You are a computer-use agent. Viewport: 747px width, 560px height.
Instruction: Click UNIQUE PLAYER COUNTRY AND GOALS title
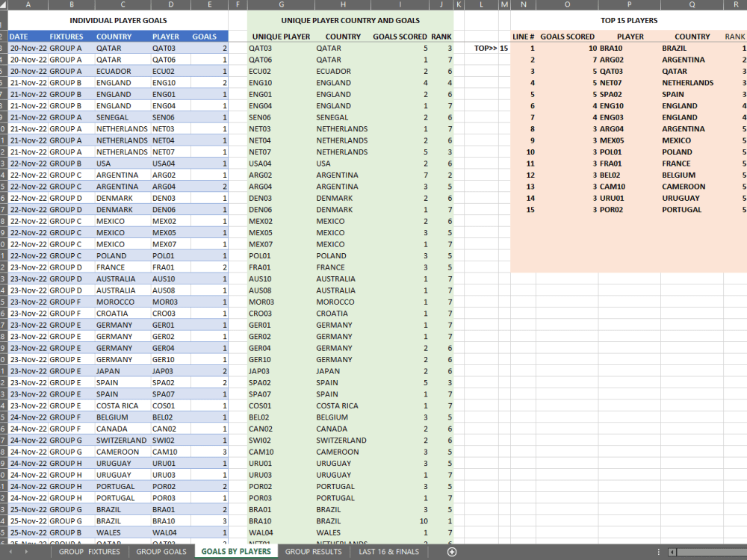click(x=350, y=20)
